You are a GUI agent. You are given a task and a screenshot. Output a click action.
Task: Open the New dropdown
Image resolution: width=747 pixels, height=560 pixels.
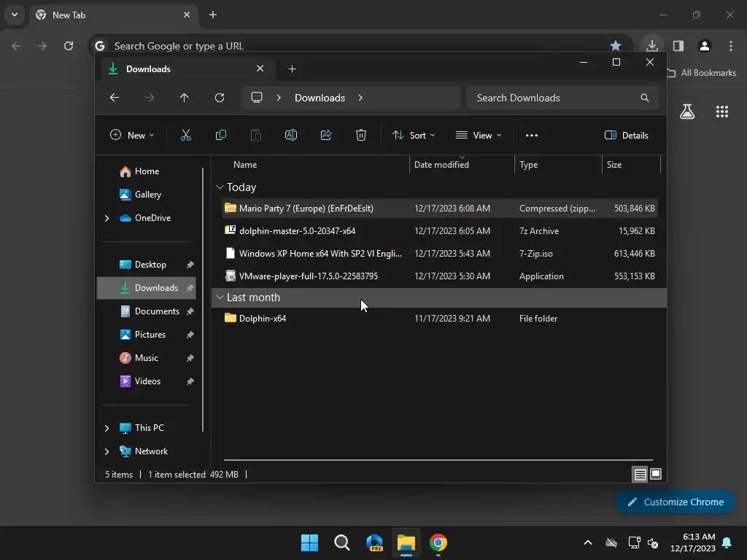pos(132,135)
